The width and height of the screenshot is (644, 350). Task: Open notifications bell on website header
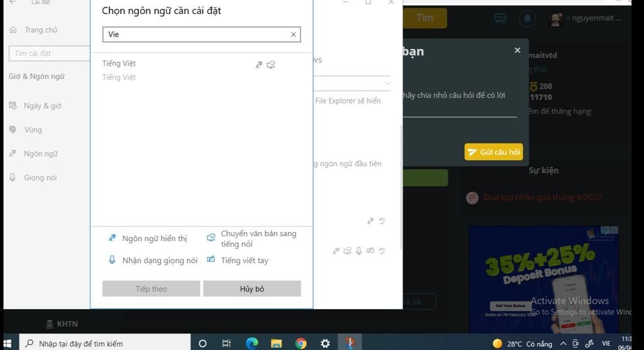point(528,18)
